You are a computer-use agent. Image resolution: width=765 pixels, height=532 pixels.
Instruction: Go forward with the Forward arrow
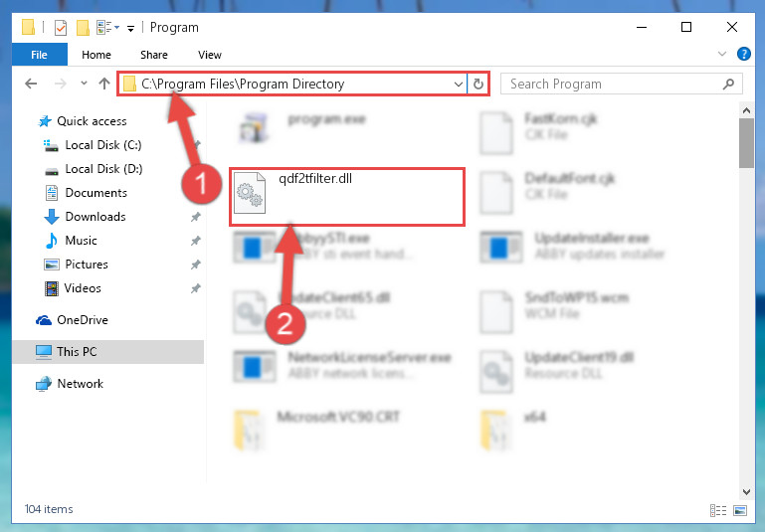pyautogui.click(x=60, y=84)
